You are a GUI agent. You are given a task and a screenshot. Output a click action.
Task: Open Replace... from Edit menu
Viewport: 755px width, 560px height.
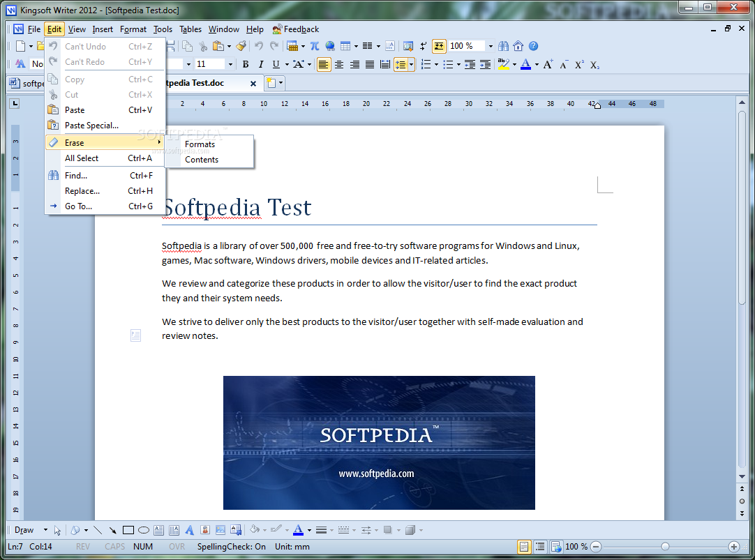pos(105,191)
